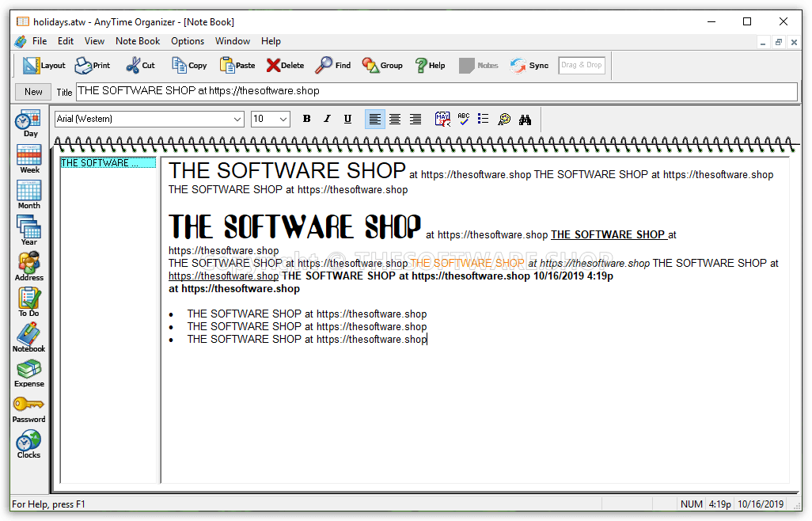Viewport: 812px width, 521px height.
Task: Open the Help menu in menu bar
Action: point(271,41)
